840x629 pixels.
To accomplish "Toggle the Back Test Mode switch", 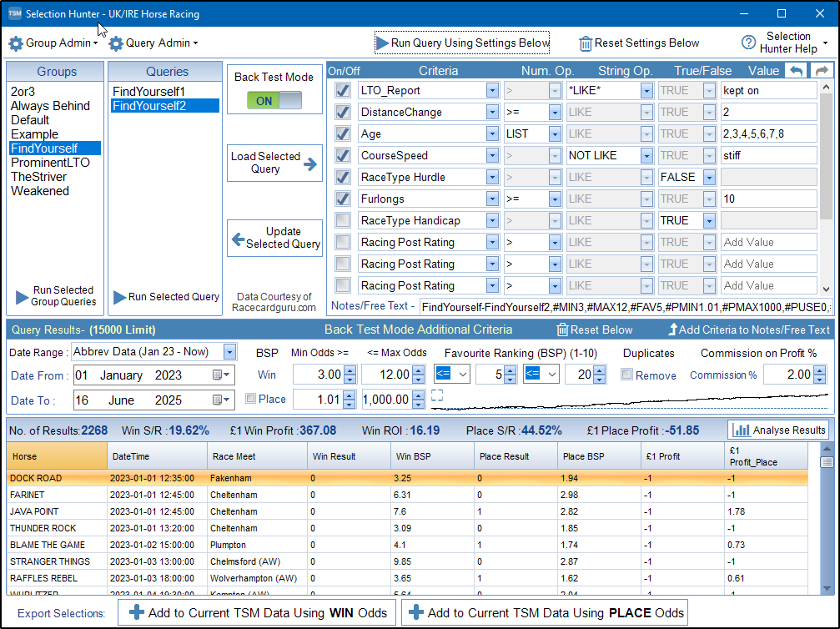I will (274, 101).
